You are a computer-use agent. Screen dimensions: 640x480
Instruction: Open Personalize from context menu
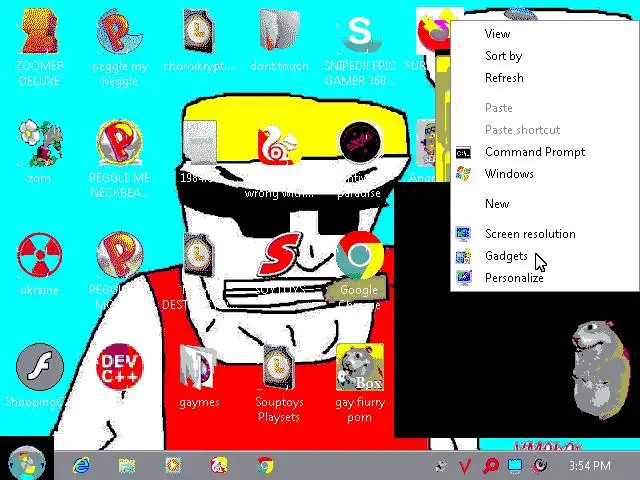click(x=544, y=278)
